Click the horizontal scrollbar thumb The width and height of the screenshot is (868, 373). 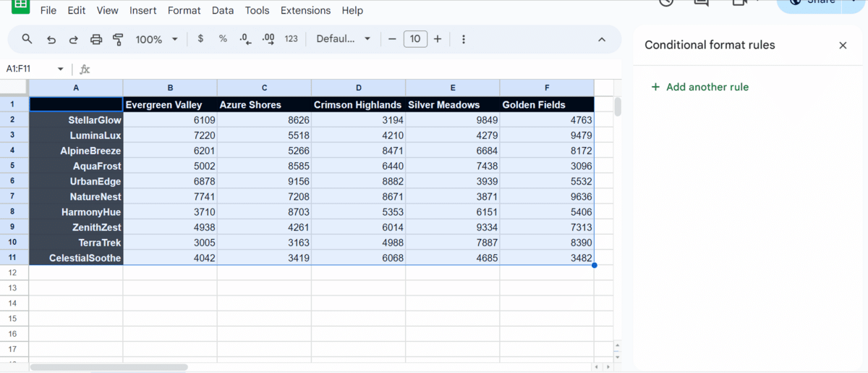pos(109,367)
